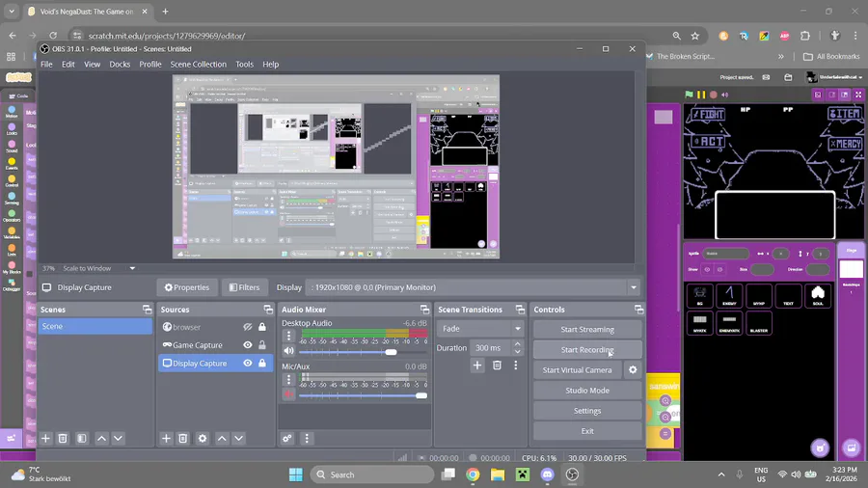Increase transition duration stepper
The image size is (868, 488).
click(x=517, y=344)
